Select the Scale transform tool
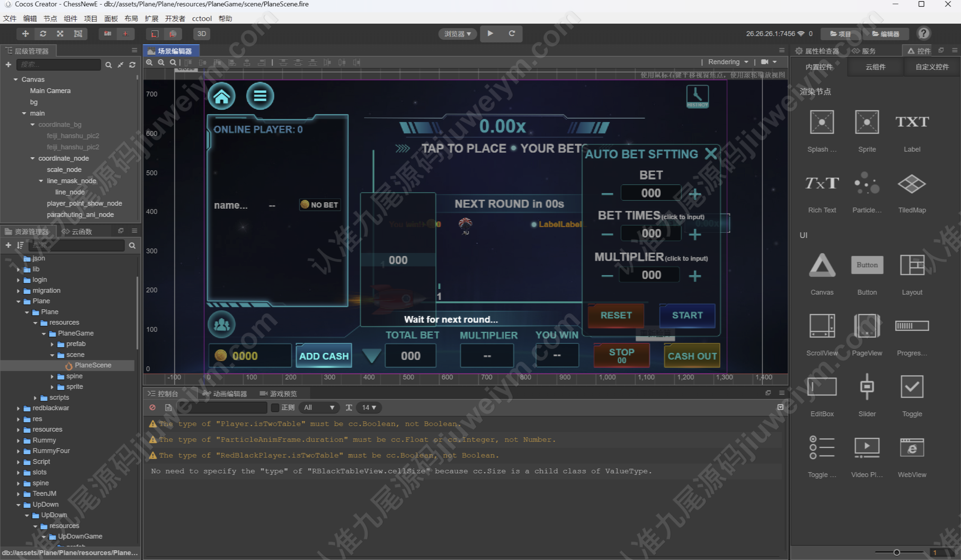Screen dimensions: 961x560 pyautogui.click(x=60, y=34)
